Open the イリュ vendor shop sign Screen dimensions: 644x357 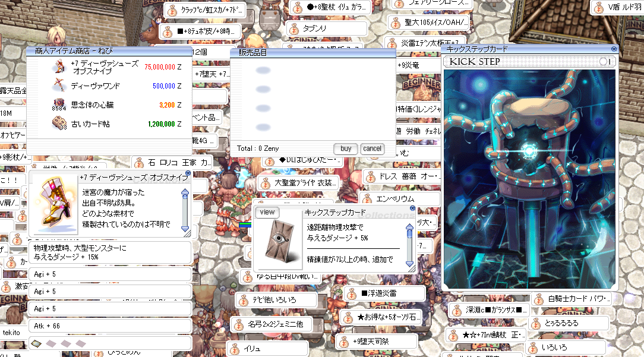pyautogui.click(x=267, y=349)
